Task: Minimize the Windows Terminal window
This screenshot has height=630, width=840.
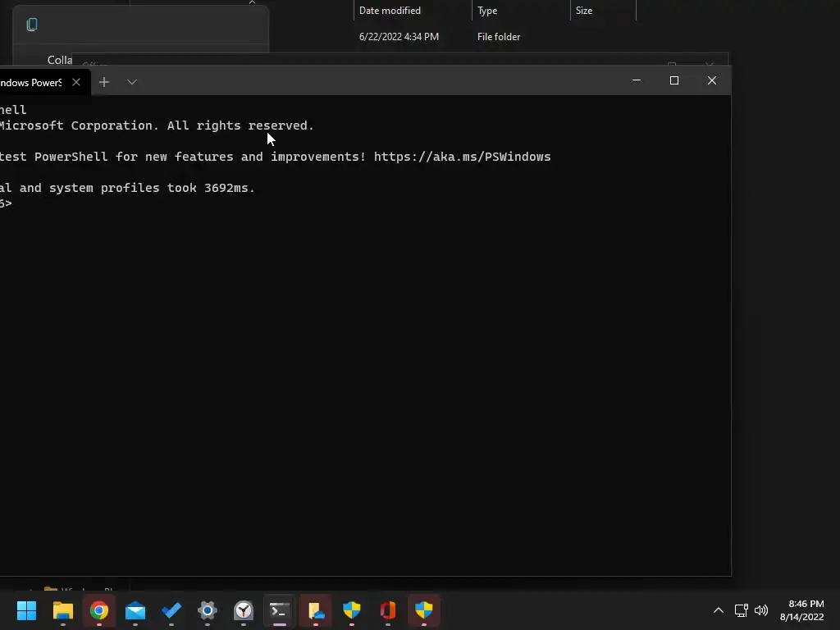Action: (637, 80)
